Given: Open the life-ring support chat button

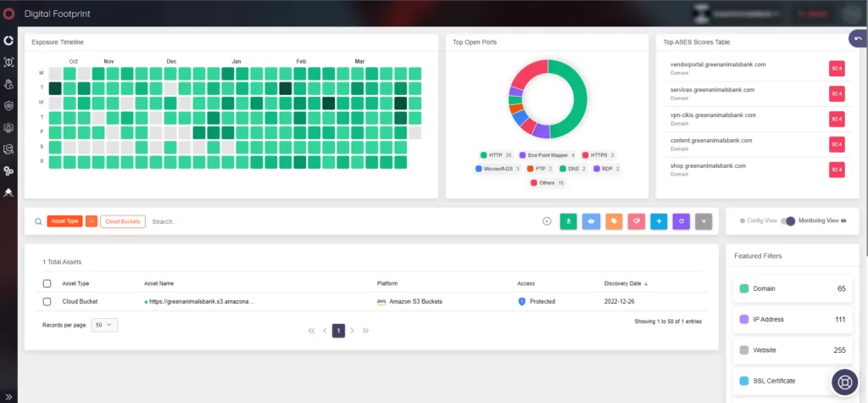Looking at the screenshot, I should point(845,382).
